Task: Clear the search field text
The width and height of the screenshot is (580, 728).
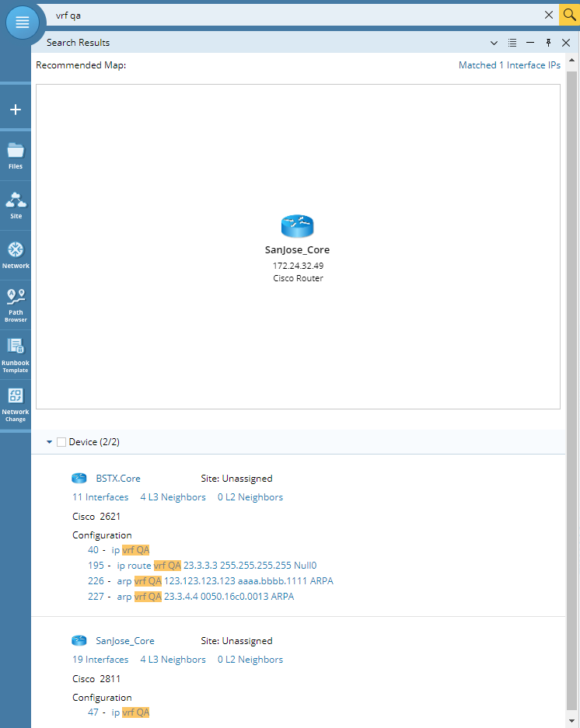Action: pyautogui.click(x=549, y=15)
